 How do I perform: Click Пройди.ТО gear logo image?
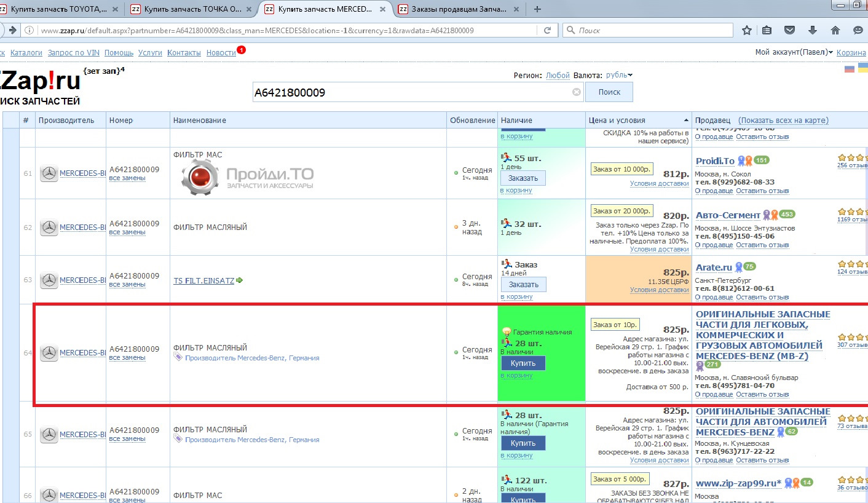(x=200, y=177)
